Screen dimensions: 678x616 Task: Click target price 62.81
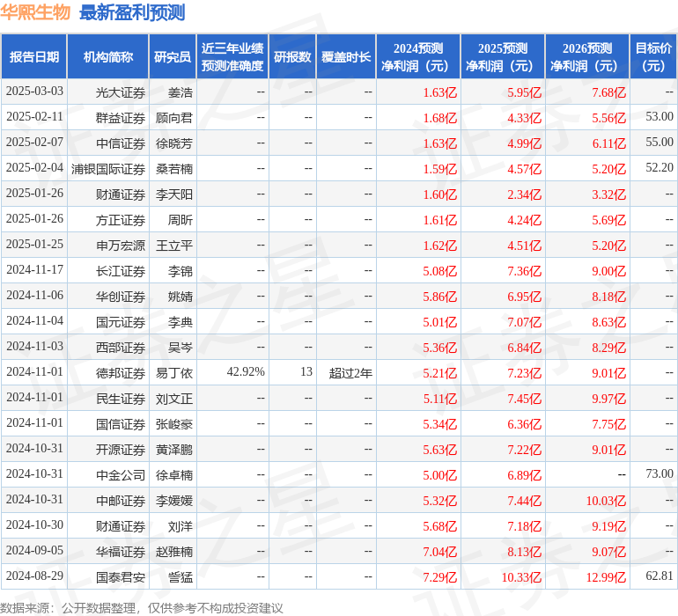pos(660,576)
